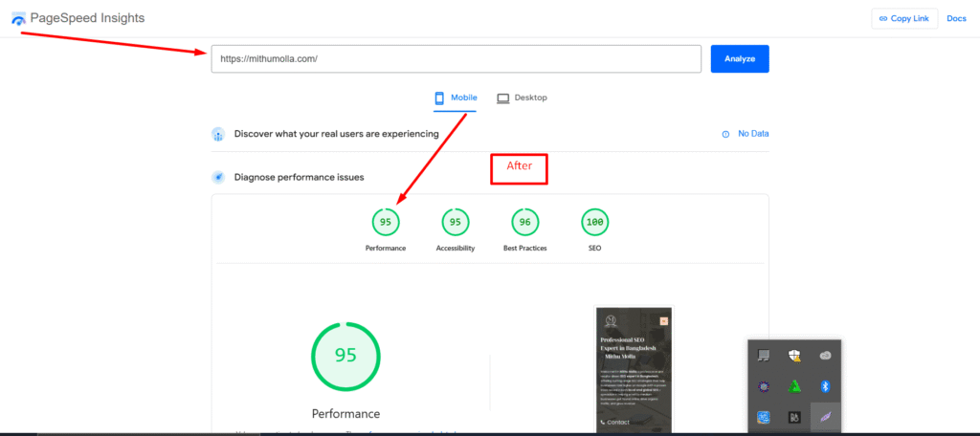Jump to the Performance 95 score gauge
Viewport: 980px width, 436px height.
(386, 222)
